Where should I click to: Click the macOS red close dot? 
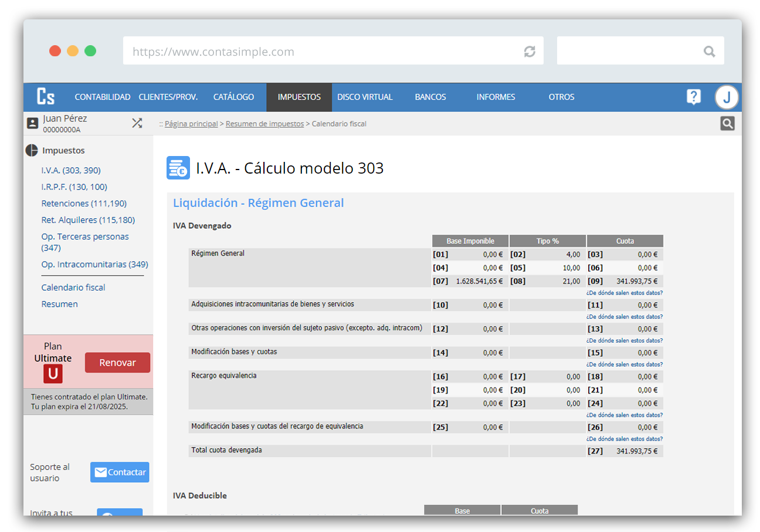55,50
